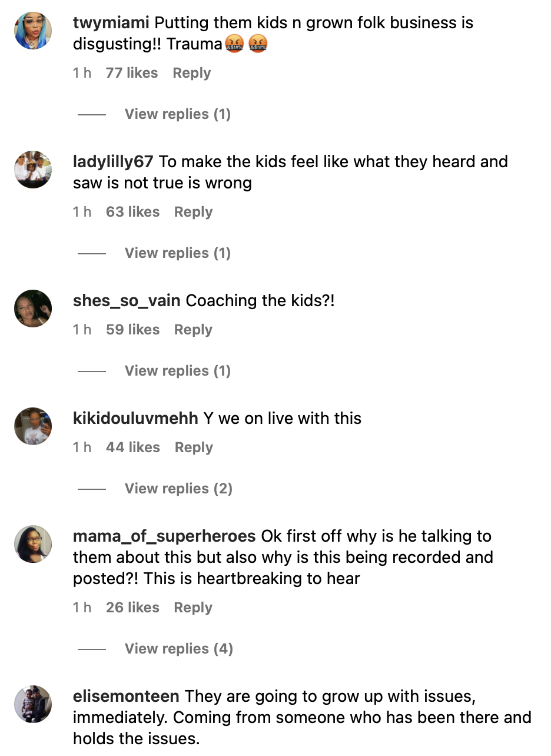View the one reply to ladylilly67
This screenshot has height=756, width=551.
pyautogui.click(x=177, y=253)
